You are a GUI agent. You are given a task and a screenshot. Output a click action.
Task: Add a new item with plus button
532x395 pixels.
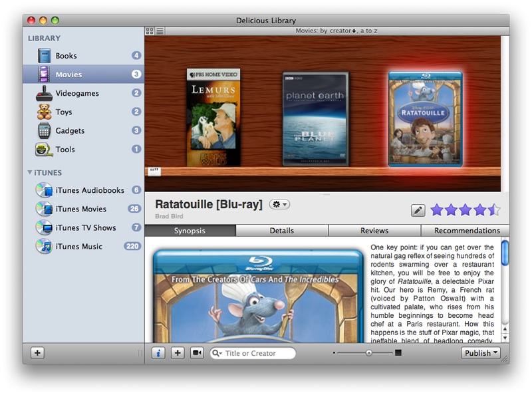click(178, 353)
